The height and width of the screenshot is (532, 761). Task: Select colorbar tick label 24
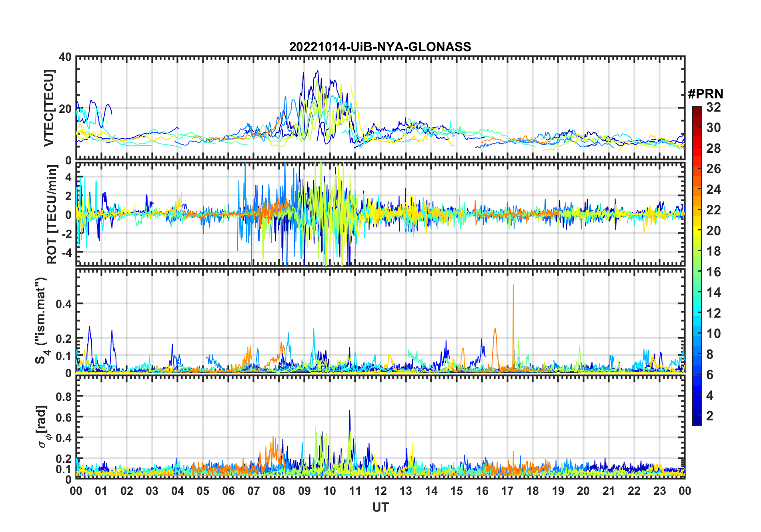pyautogui.click(x=713, y=190)
